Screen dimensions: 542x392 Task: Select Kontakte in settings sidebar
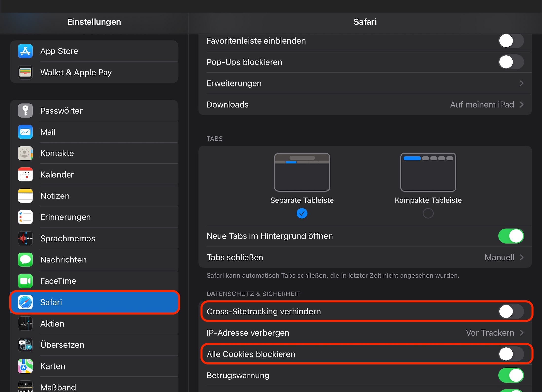click(x=94, y=153)
